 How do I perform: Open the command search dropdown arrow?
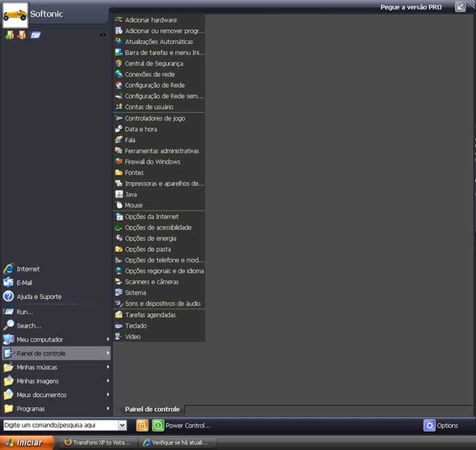(122, 426)
